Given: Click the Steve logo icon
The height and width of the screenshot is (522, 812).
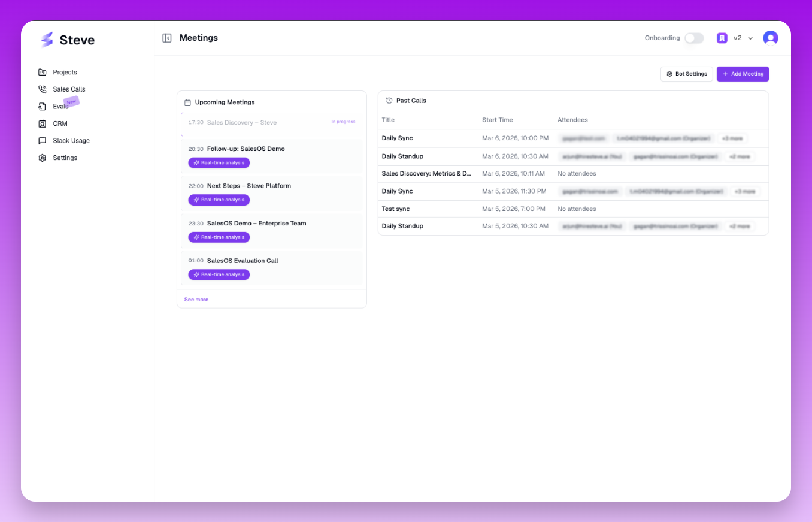Looking at the screenshot, I should pyautogui.click(x=47, y=40).
